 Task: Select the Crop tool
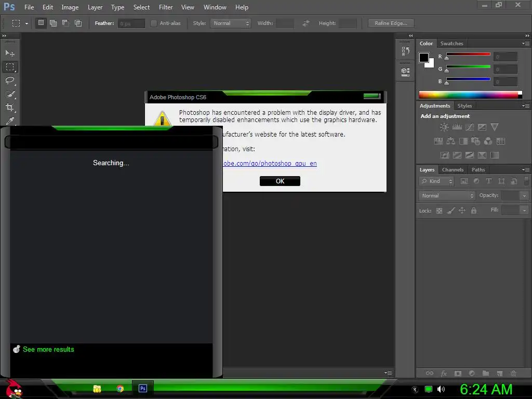pyautogui.click(x=10, y=108)
